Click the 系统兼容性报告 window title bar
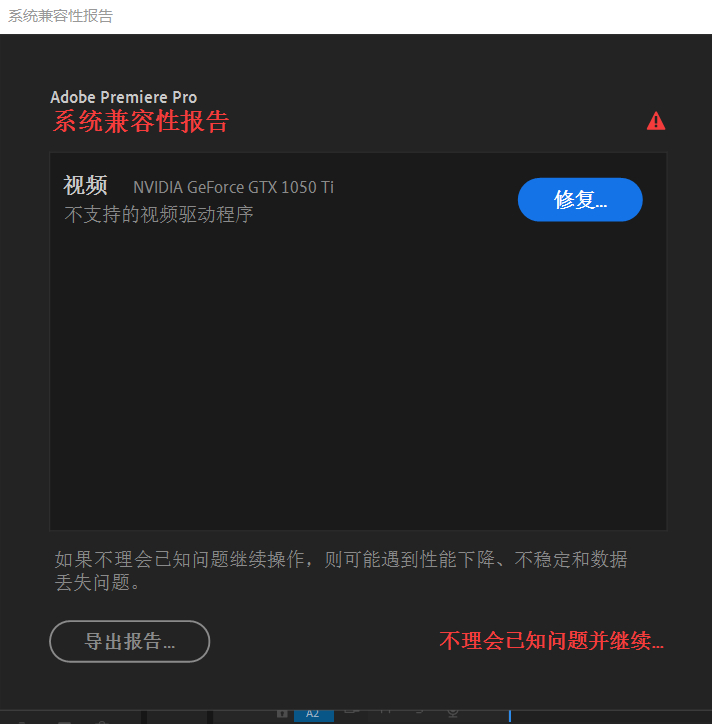Viewport: 712px width, 724px height. pyautogui.click(x=356, y=17)
